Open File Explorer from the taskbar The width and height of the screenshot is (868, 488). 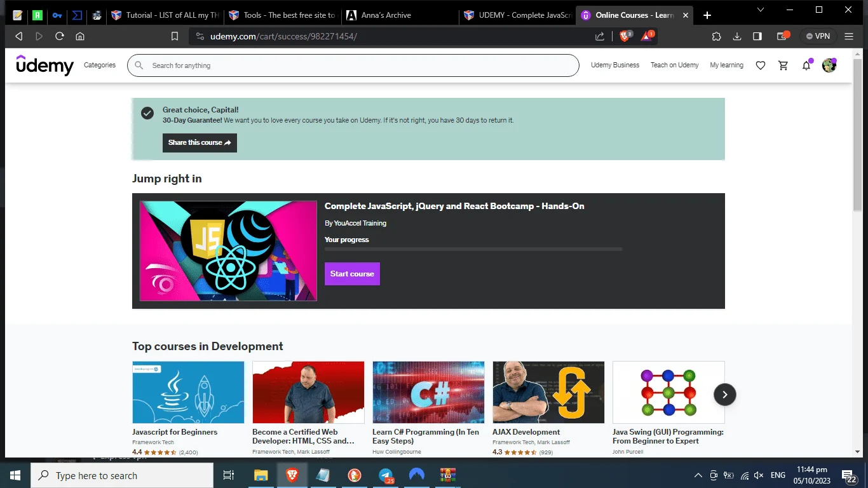point(261,475)
